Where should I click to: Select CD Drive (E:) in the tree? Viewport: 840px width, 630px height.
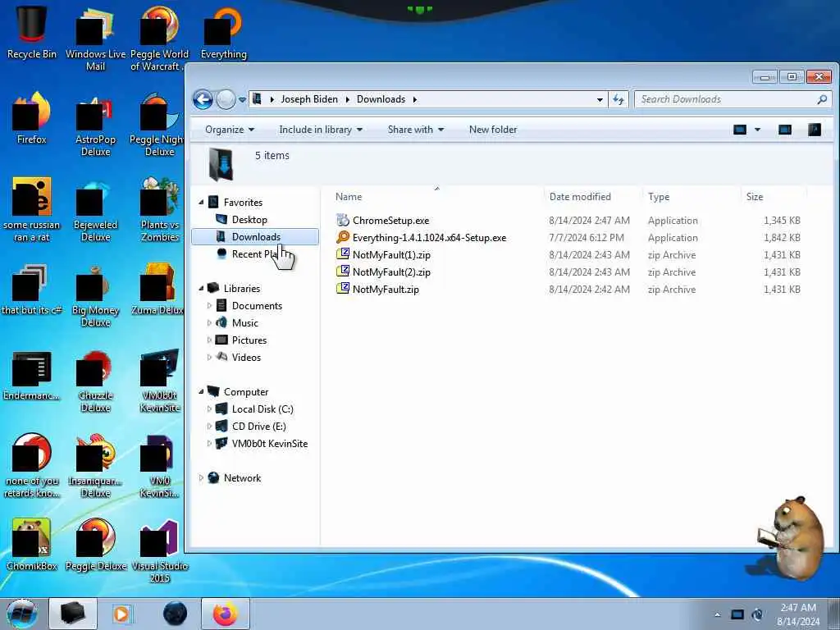(x=258, y=427)
